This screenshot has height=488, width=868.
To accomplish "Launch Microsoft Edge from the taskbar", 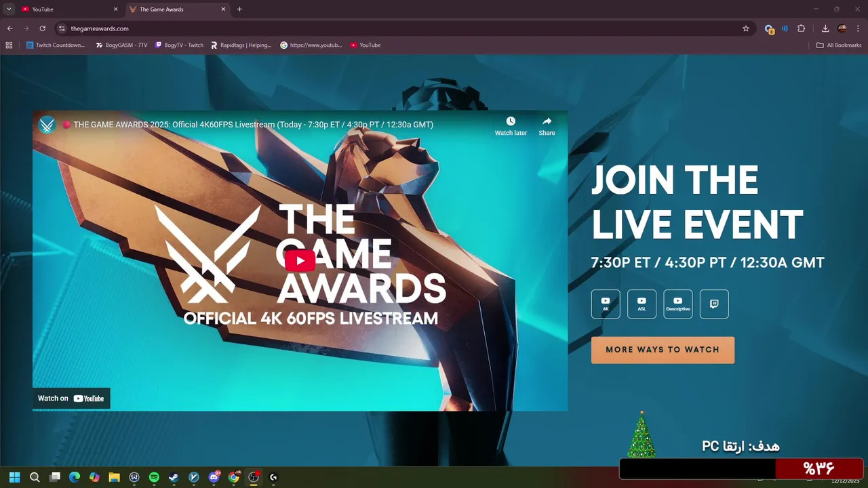I will pos(75,477).
